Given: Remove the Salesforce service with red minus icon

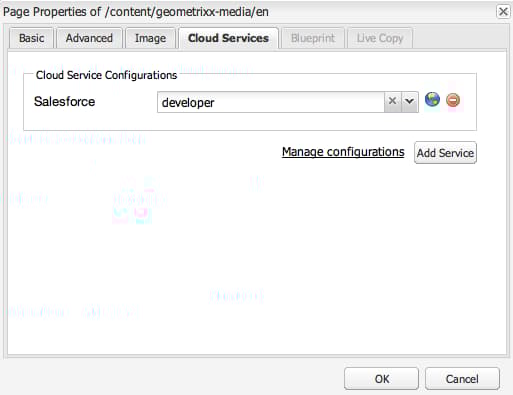Looking at the screenshot, I should click(453, 100).
